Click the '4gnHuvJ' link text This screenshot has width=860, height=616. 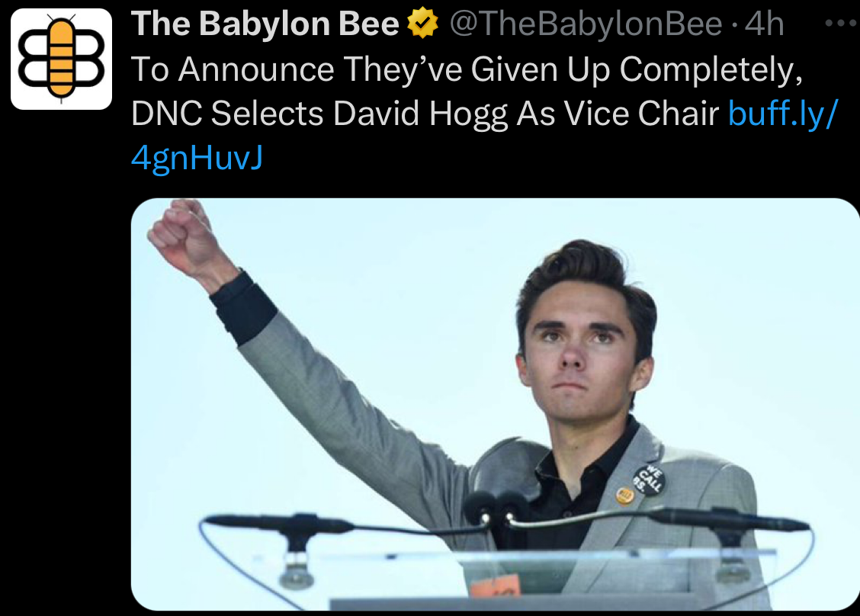click(x=197, y=157)
